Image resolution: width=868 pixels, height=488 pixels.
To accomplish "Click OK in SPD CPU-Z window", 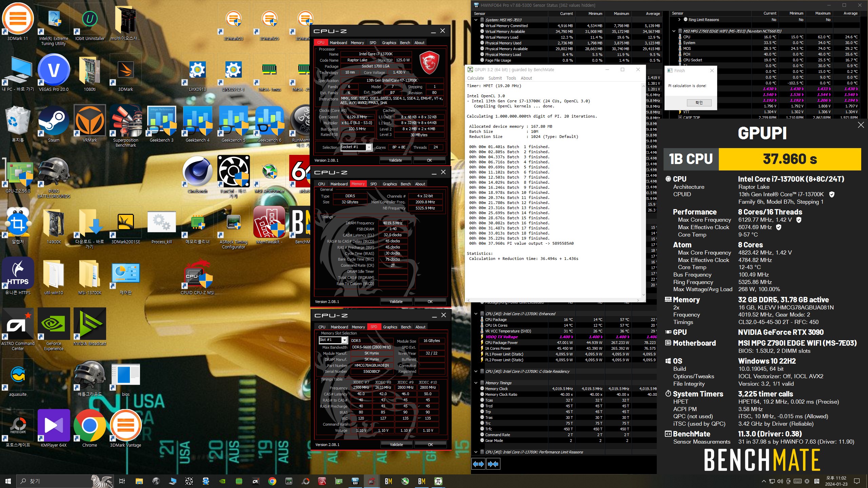I will pos(430,445).
